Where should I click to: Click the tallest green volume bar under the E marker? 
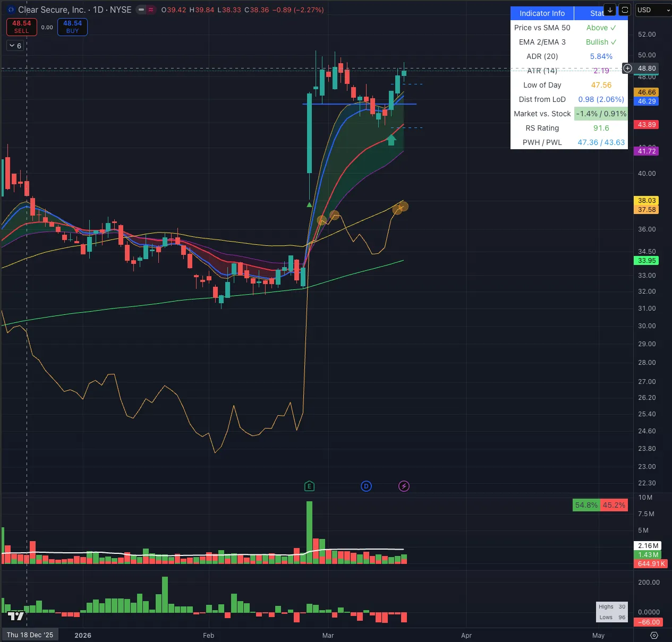tap(309, 533)
